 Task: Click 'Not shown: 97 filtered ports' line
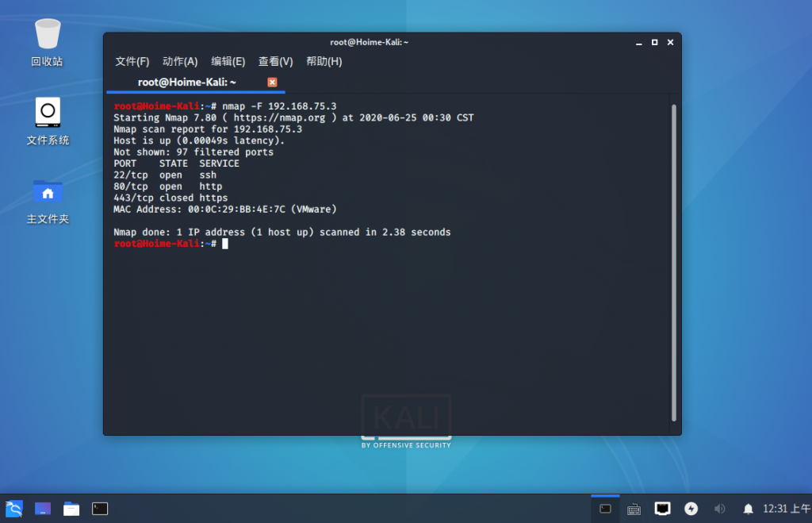coord(193,152)
